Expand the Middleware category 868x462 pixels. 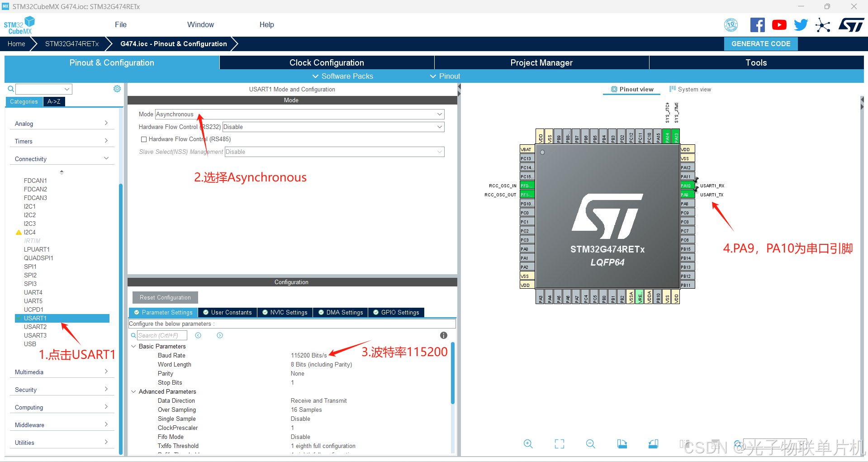click(x=62, y=425)
